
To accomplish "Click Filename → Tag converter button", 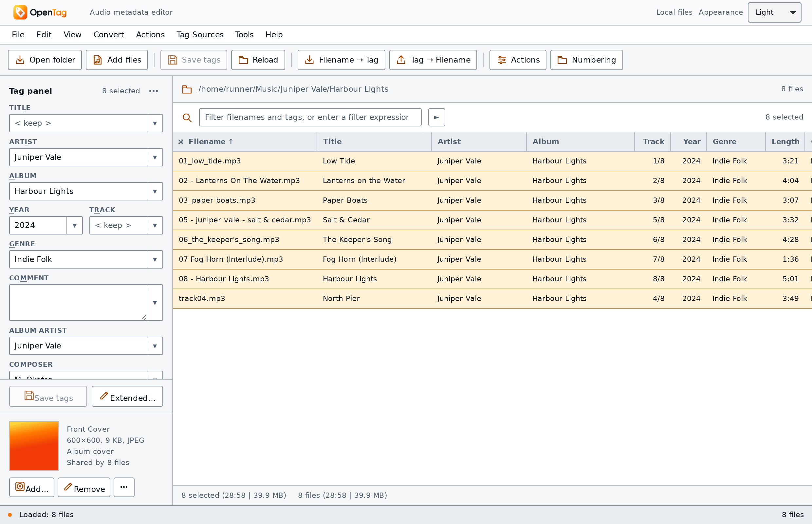I will coord(341,60).
